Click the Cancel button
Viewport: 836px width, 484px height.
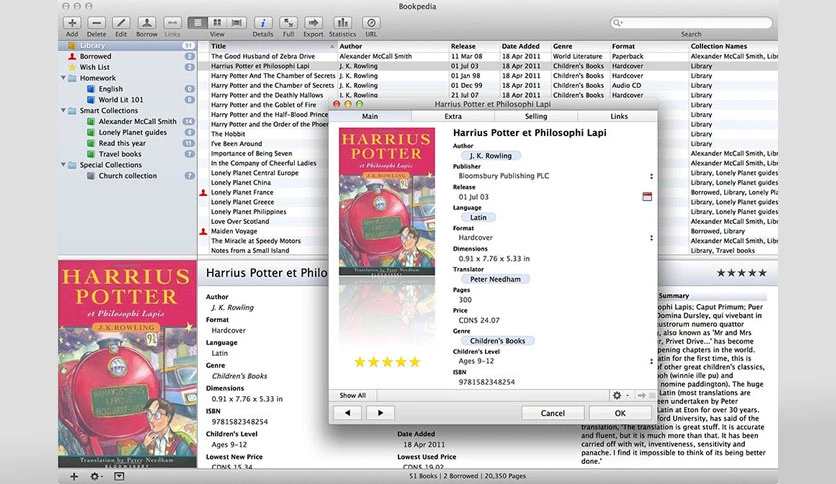click(552, 413)
